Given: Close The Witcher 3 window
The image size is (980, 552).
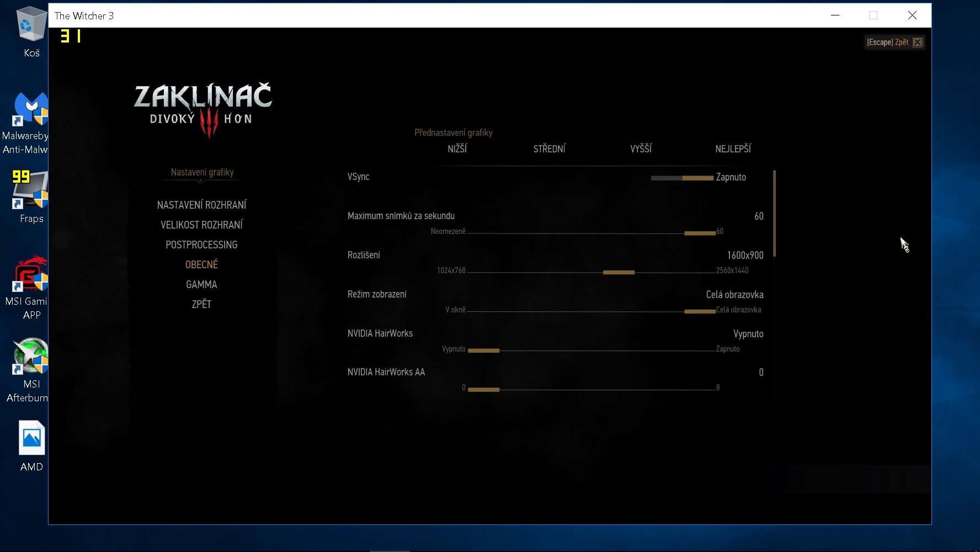Looking at the screenshot, I should [x=912, y=15].
